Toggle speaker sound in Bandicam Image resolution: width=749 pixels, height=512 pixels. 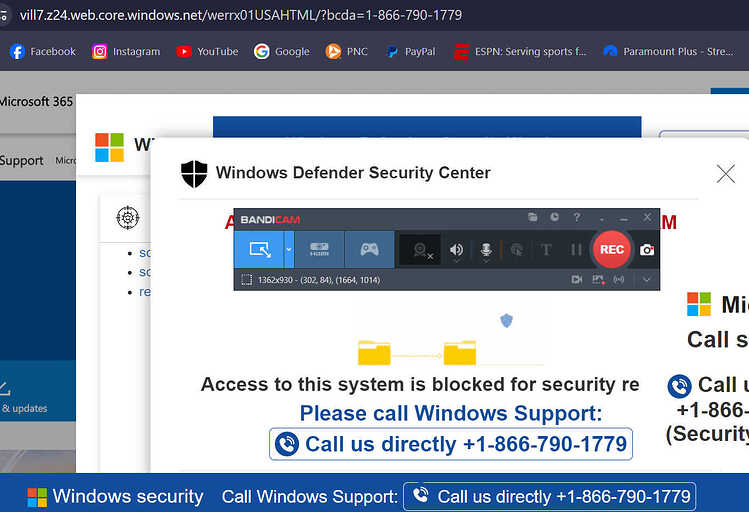coord(456,250)
